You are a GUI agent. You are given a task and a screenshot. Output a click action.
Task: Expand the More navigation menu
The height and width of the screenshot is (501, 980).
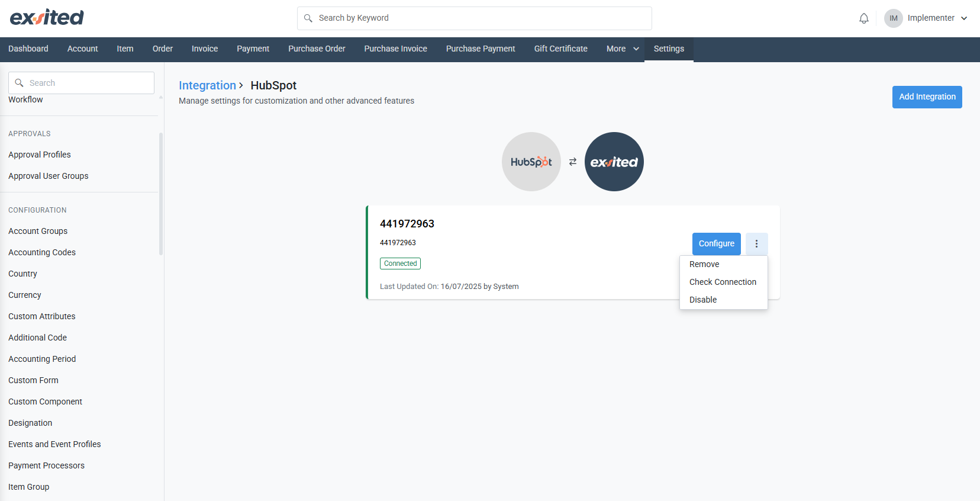(x=623, y=49)
